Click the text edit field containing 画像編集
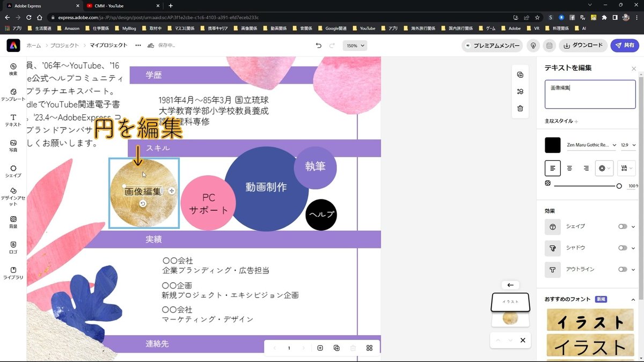644x362 pixels. (590, 94)
